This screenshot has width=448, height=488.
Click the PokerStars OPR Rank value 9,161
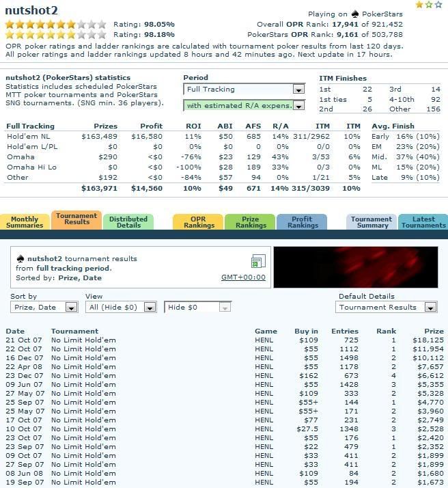[x=347, y=35]
